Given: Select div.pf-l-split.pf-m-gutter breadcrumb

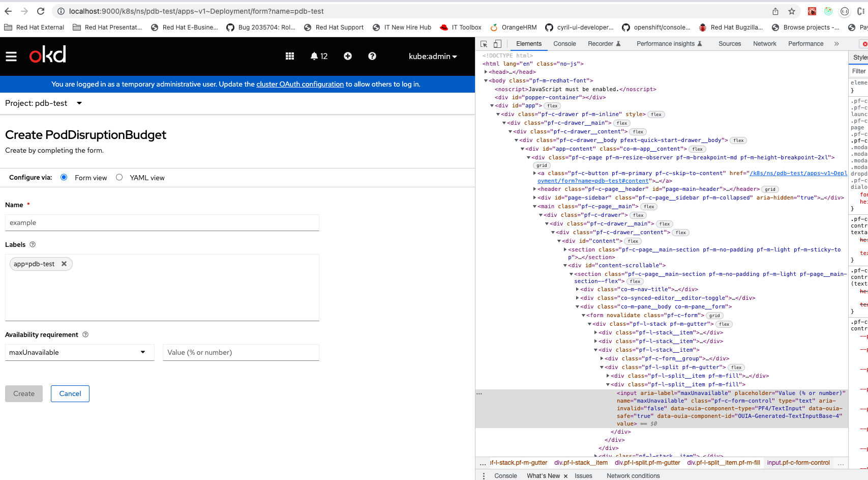Looking at the screenshot, I should (647, 463).
